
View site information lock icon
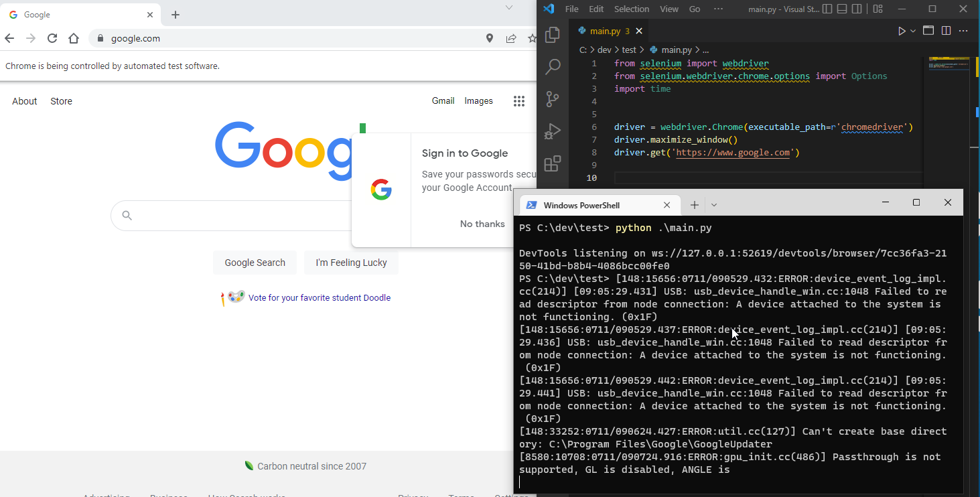point(100,38)
